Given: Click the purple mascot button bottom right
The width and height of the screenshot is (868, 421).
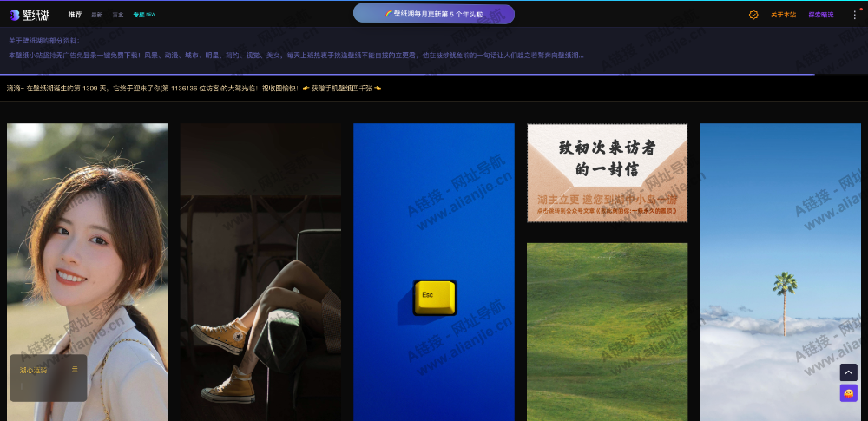Looking at the screenshot, I should pyautogui.click(x=849, y=393).
